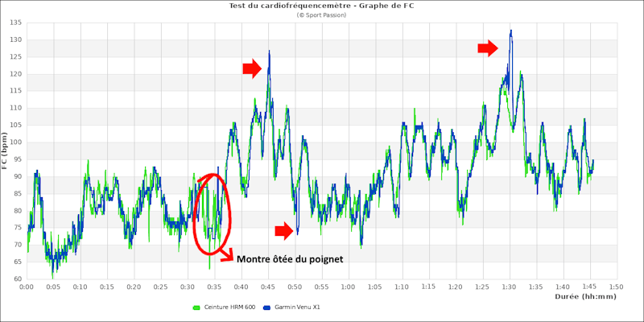Click the 1:00 tick on the time axis
The width and height of the screenshot is (644, 322).
pyautogui.click(x=348, y=287)
